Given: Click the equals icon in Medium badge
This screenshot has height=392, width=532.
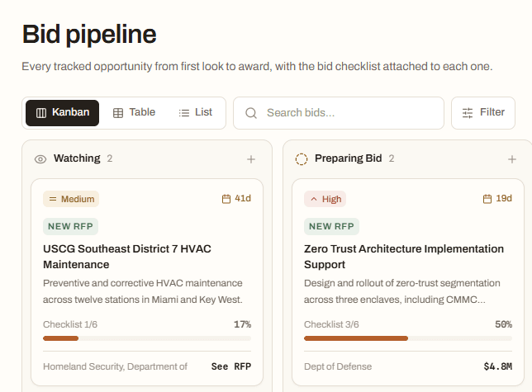Looking at the screenshot, I should [x=53, y=199].
